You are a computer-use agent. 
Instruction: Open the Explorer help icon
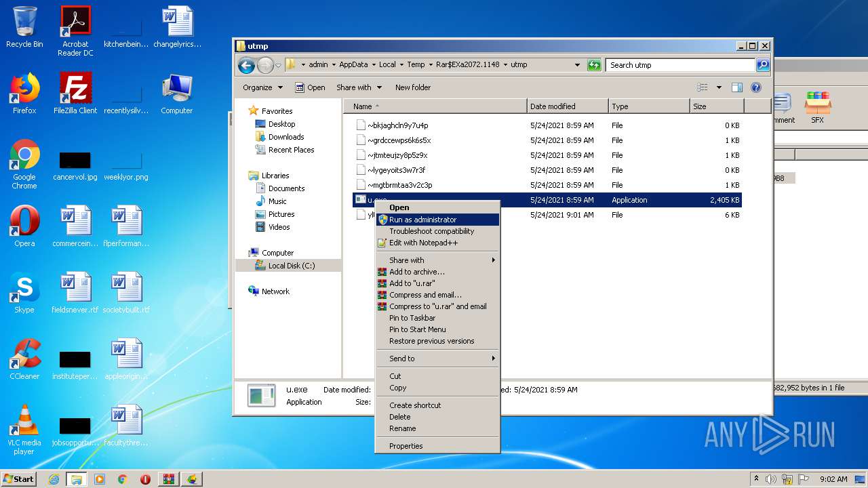(756, 87)
